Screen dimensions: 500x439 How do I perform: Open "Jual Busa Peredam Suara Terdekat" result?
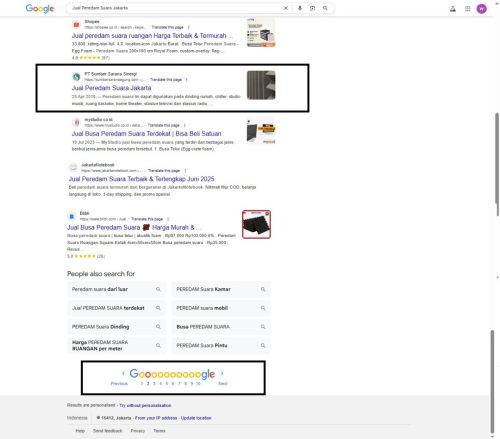point(146,134)
